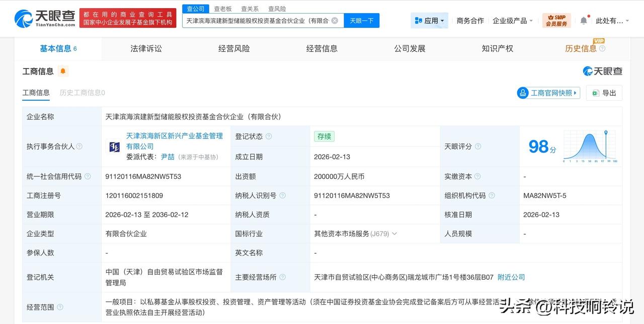Screen dimensions: 644x324
Task: Switch to the 法律诉讼 tab
Action: (145, 48)
